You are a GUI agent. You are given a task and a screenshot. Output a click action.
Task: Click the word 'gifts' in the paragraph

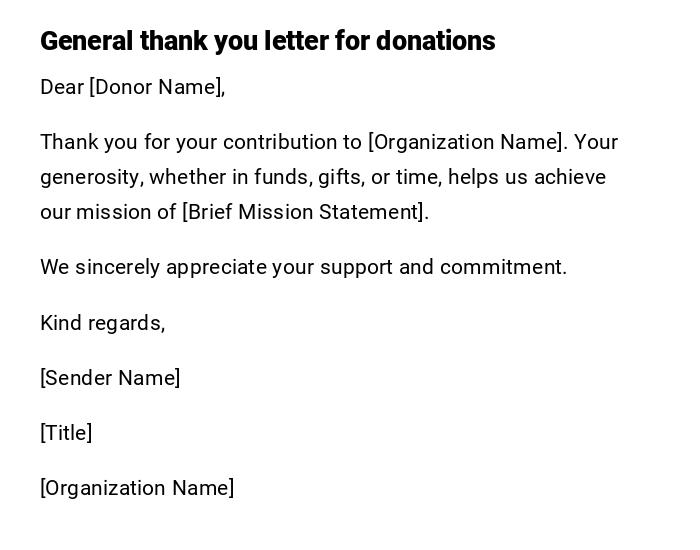[340, 177]
